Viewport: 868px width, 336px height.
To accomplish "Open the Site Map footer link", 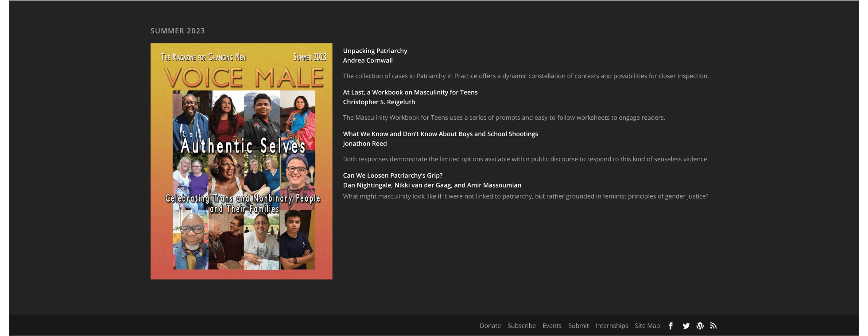I will pos(647,326).
